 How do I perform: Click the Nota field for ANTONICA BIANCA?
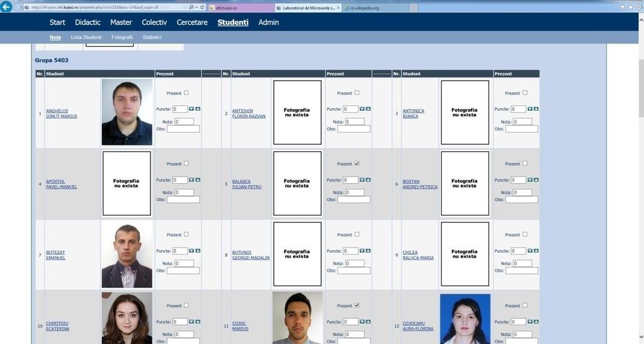click(x=522, y=122)
